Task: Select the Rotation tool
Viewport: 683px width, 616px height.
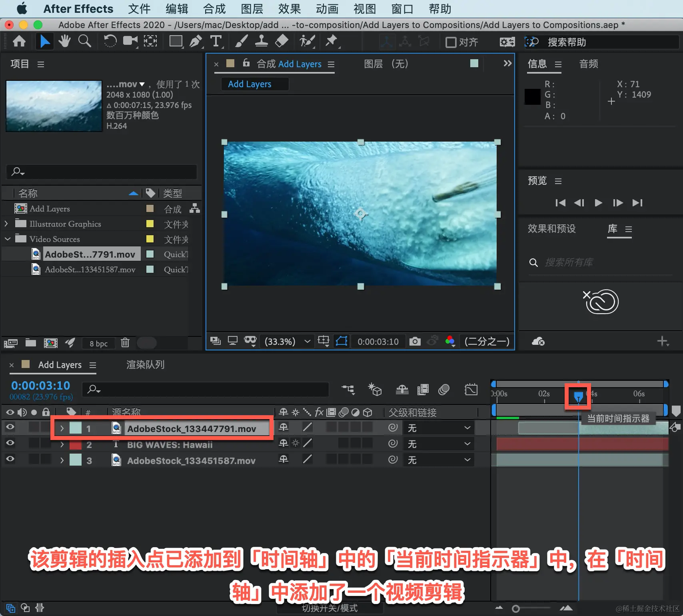Action: 110,41
